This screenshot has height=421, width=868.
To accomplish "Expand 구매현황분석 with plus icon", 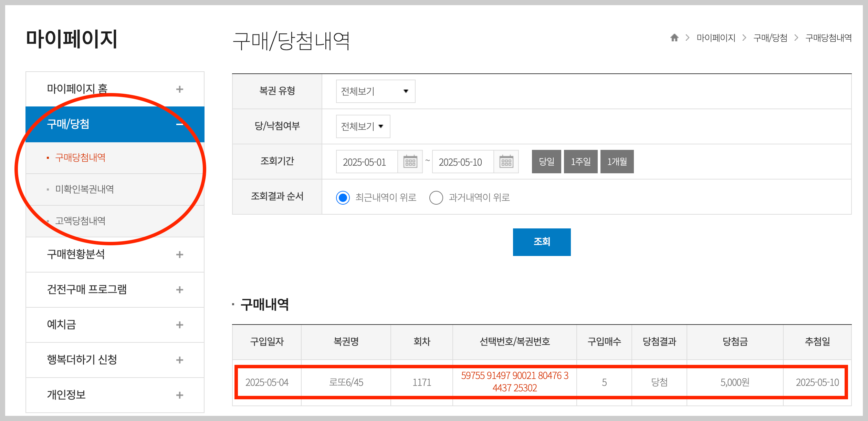I will [179, 255].
